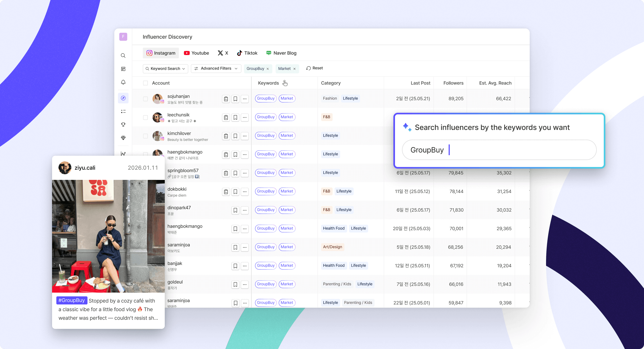Click the GroupBuy keyword tag for dokbokki
Viewport: 644px width, 349px height.
point(266,191)
